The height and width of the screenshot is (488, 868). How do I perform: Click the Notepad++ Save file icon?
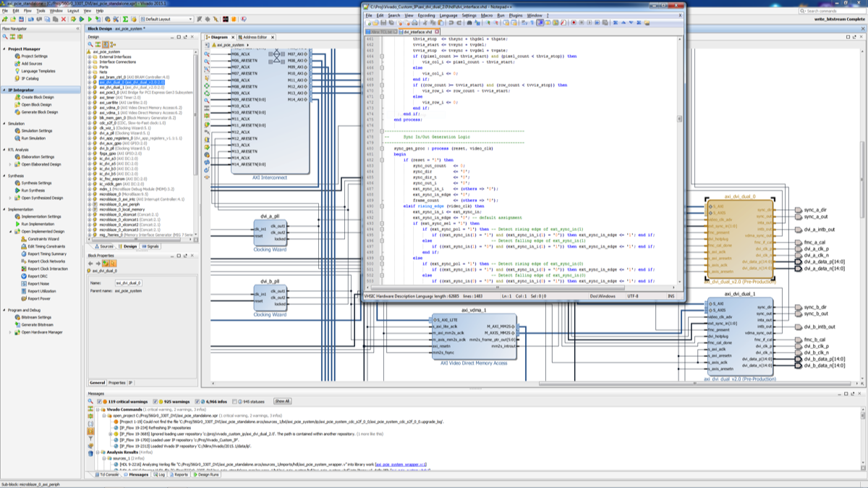(383, 22)
